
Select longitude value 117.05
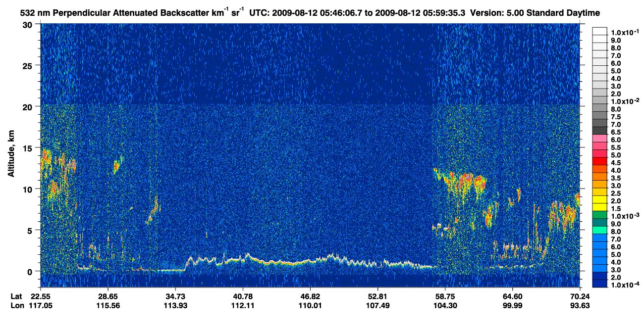pyautogui.click(x=41, y=305)
